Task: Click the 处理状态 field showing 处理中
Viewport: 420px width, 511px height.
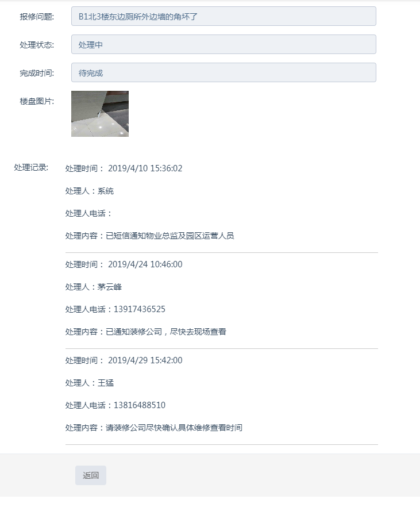Action: (224, 44)
